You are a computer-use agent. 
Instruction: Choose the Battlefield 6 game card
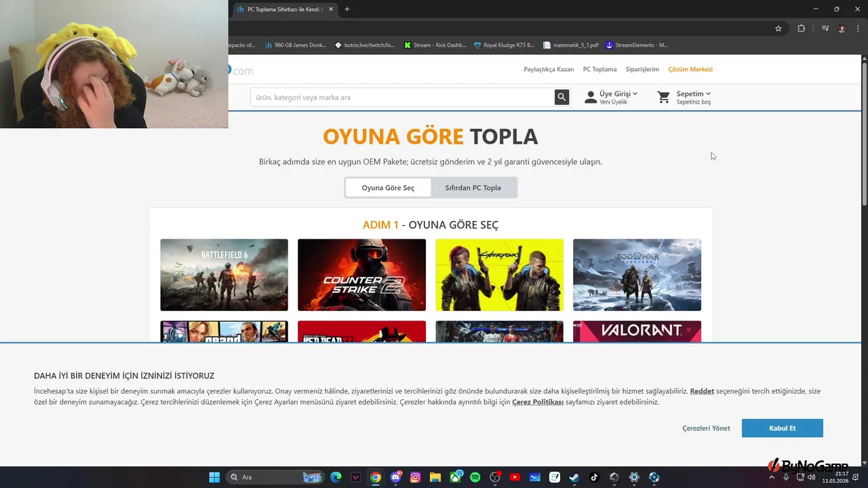click(x=224, y=274)
